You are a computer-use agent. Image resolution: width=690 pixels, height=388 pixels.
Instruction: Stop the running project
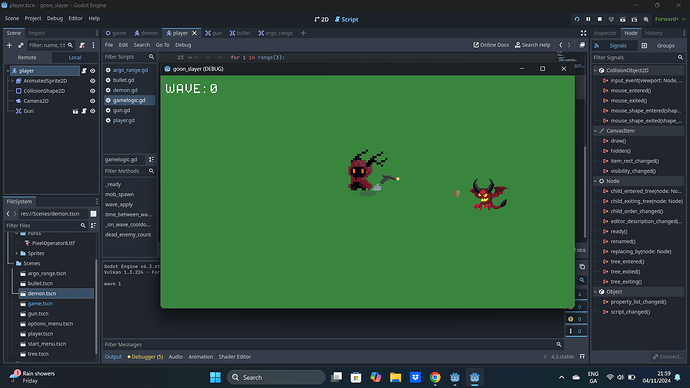pyautogui.click(x=600, y=19)
